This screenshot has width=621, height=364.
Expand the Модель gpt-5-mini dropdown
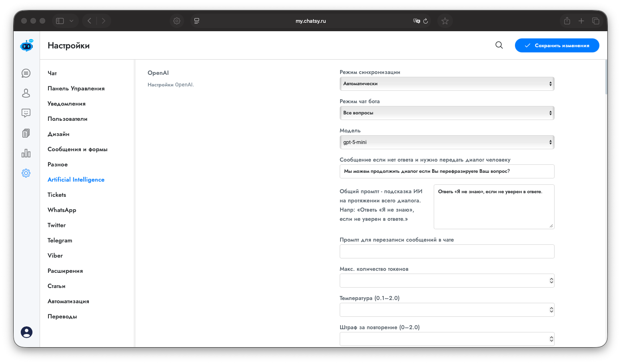pos(447,142)
